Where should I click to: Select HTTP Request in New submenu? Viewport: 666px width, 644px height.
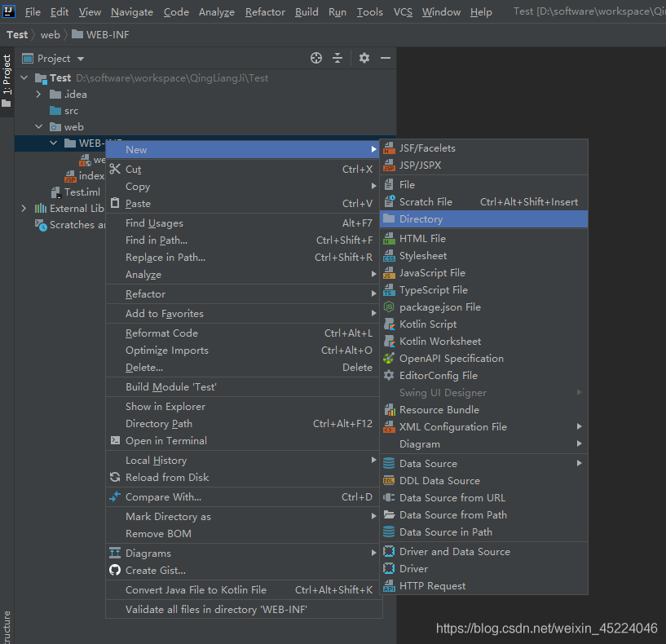tap(432, 585)
